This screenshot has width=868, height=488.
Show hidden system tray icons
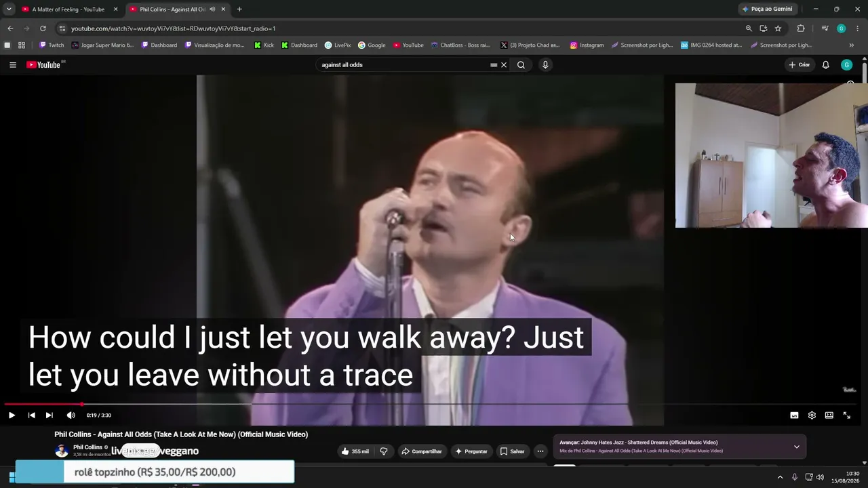point(780,477)
